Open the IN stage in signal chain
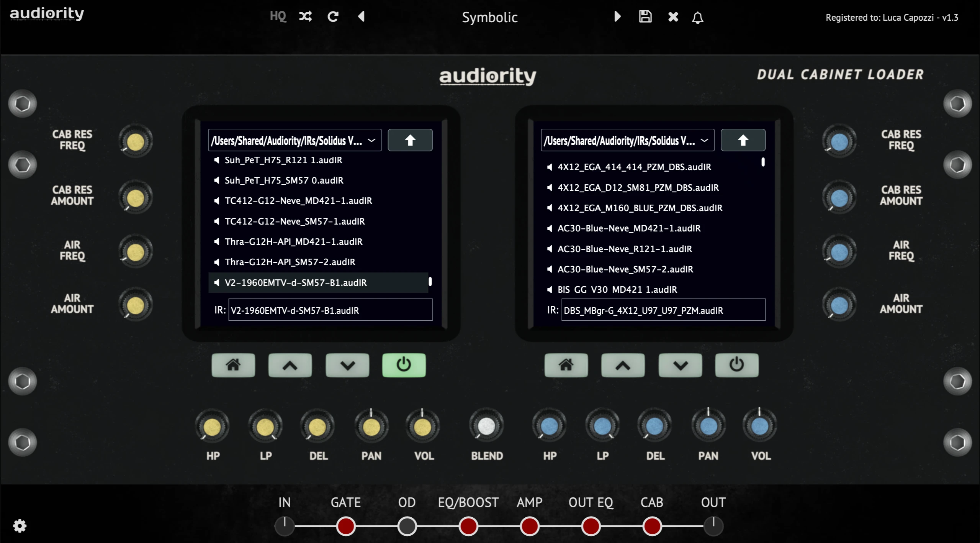This screenshot has width=980, height=543. pos(285,526)
